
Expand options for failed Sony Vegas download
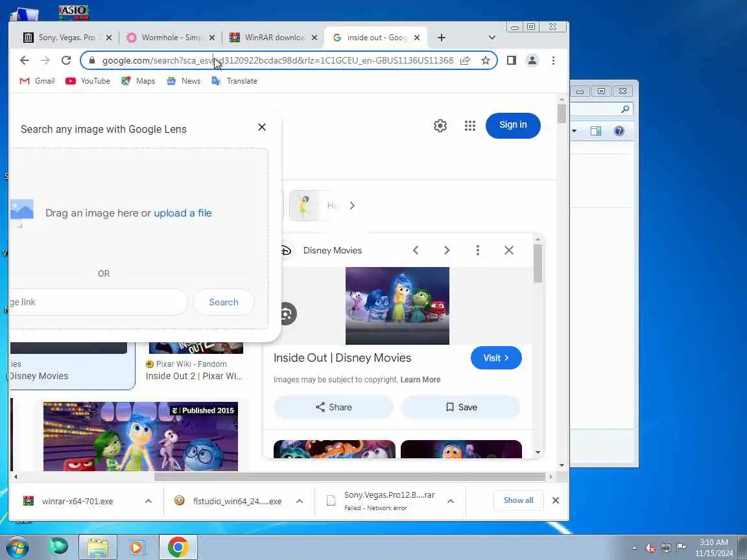451,501
